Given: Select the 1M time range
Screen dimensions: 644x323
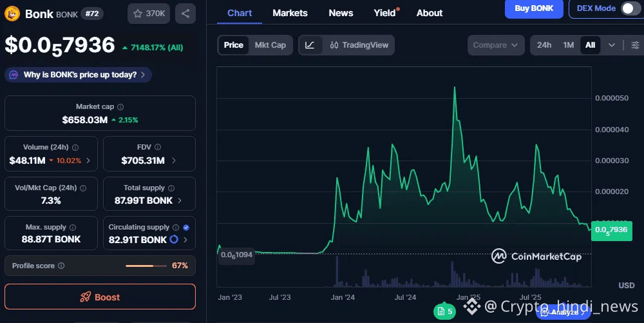Looking at the screenshot, I should pyautogui.click(x=569, y=45).
